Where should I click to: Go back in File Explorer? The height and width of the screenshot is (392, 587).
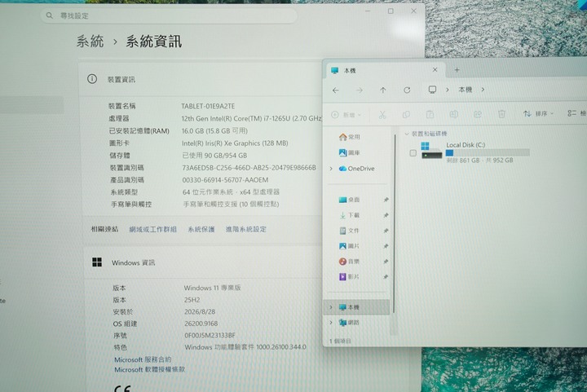[336, 90]
